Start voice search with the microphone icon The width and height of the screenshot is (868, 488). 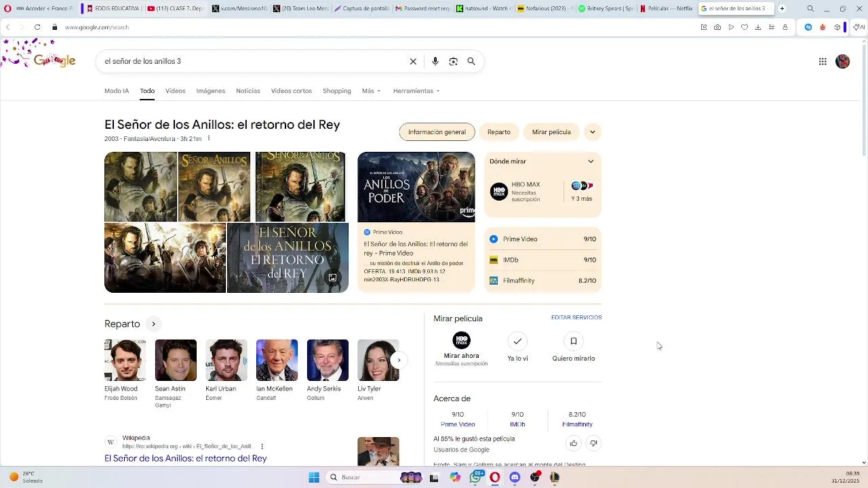click(435, 61)
